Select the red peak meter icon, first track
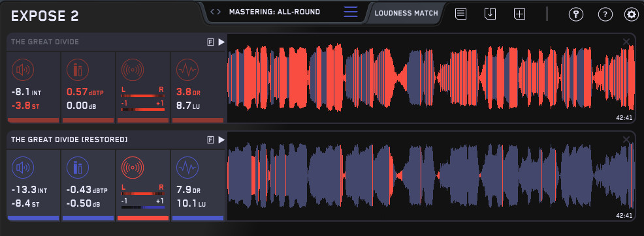 78,70
